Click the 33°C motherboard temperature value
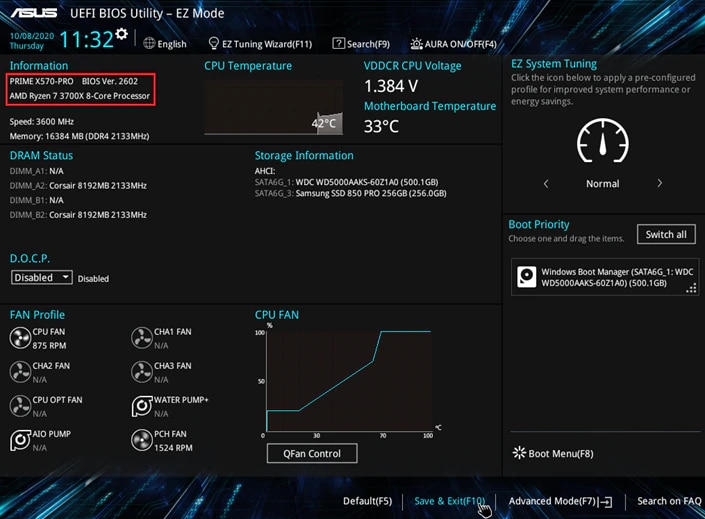The image size is (705, 519). (381, 126)
